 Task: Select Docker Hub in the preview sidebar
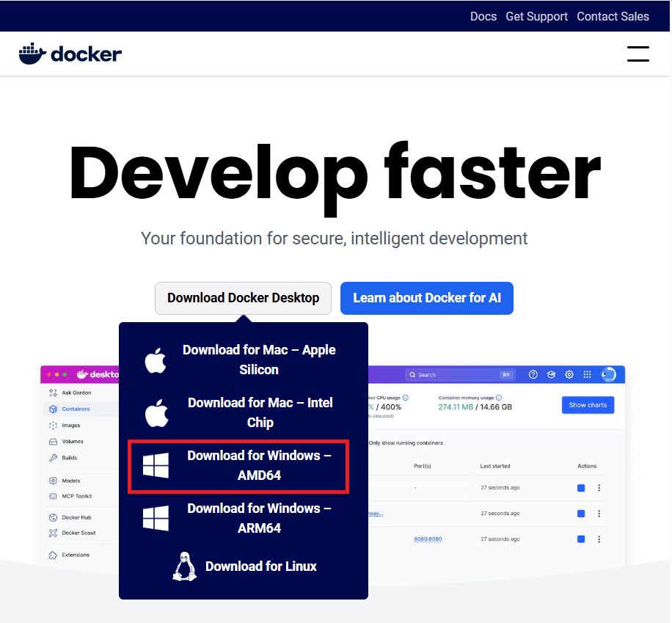coord(76,517)
